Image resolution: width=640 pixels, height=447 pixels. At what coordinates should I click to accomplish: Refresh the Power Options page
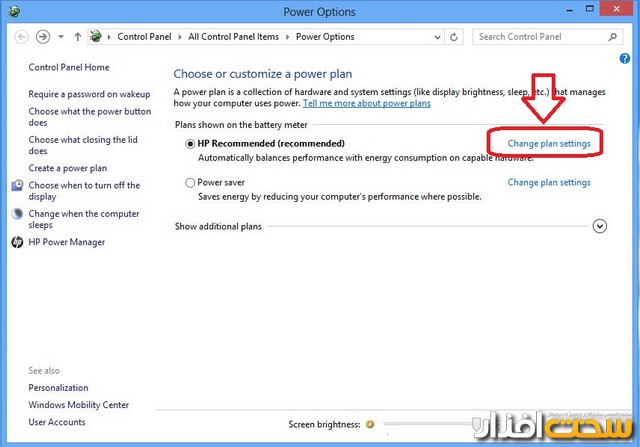point(454,37)
